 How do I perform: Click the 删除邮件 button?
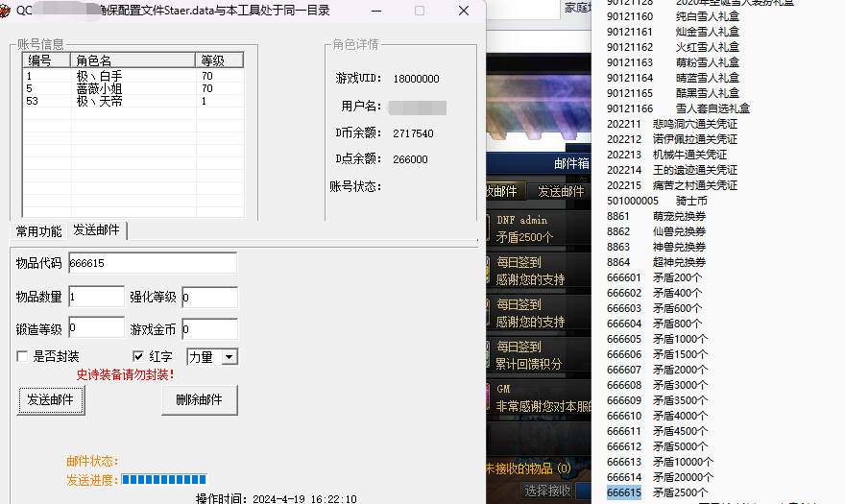pos(199,400)
